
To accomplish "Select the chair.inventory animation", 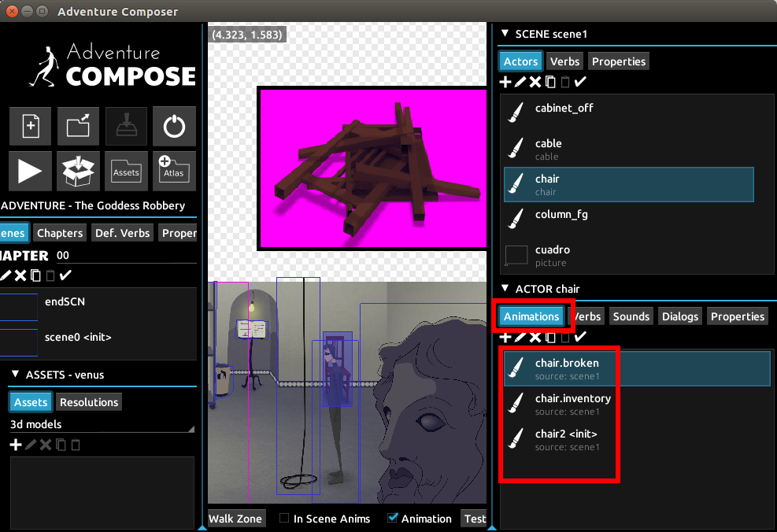I will [637, 405].
